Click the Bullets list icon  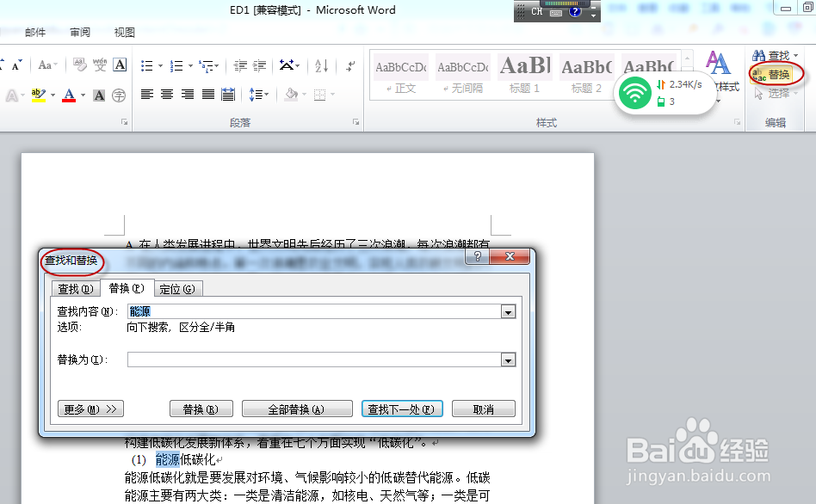click(146, 65)
